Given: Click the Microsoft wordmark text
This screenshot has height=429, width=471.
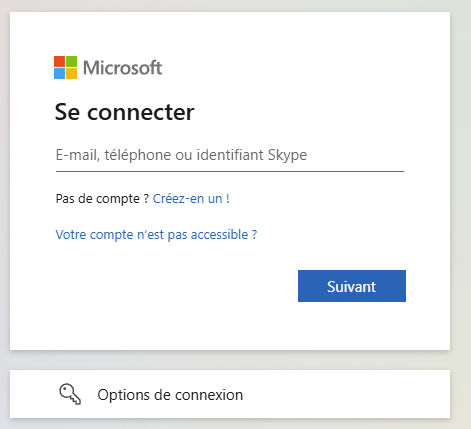Looking at the screenshot, I should click(x=122, y=68).
